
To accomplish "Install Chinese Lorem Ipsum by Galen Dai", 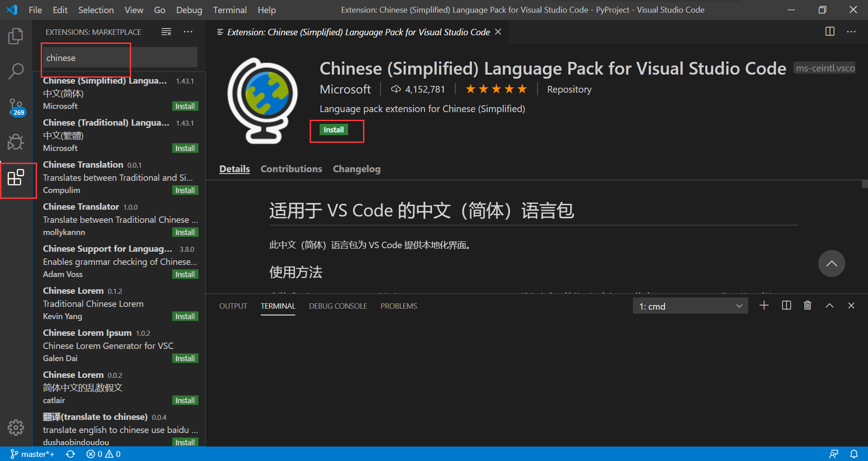I will (x=185, y=358).
